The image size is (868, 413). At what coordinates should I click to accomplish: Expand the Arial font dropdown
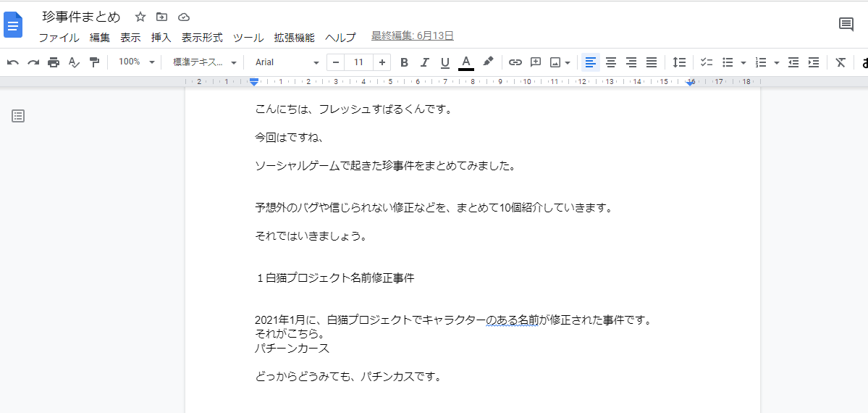coord(287,62)
